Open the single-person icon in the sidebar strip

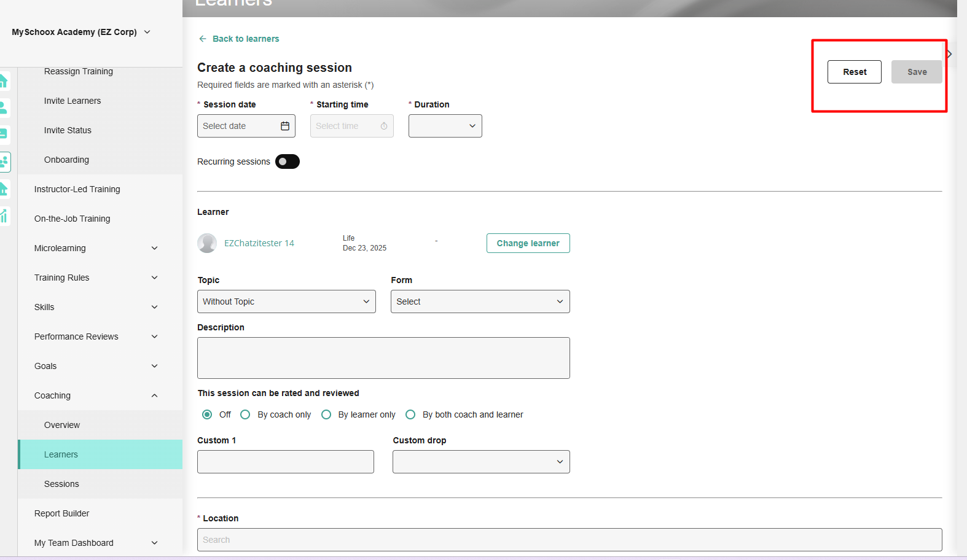coord(4,108)
